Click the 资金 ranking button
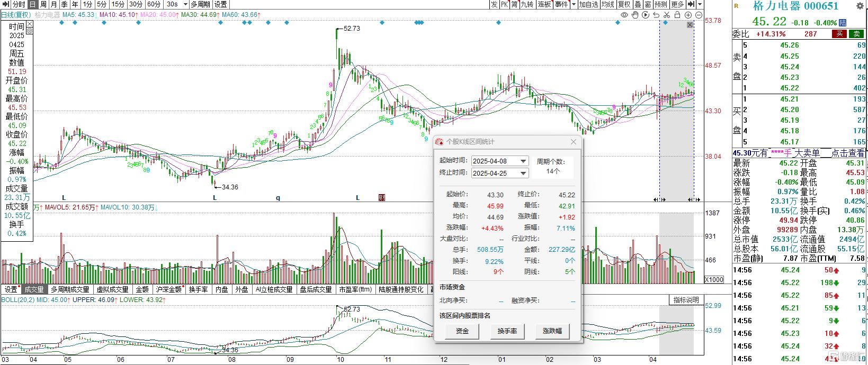868x365 pixels. pyautogui.click(x=462, y=331)
